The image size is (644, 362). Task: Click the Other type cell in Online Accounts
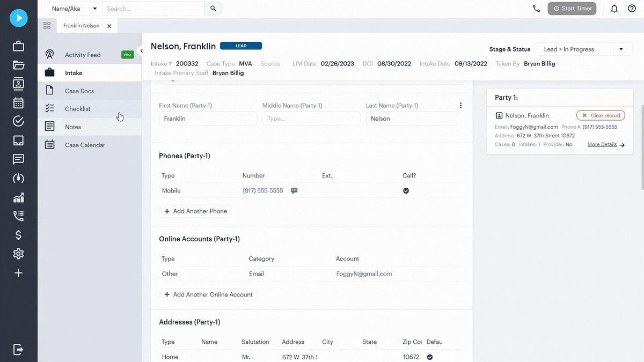pos(170,274)
